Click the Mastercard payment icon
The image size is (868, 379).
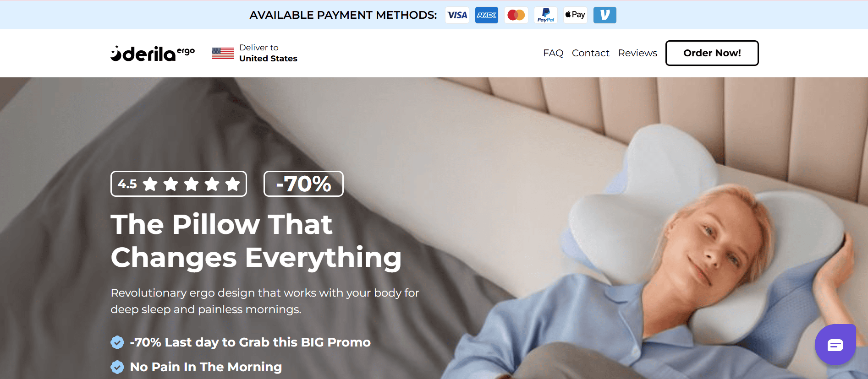516,15
